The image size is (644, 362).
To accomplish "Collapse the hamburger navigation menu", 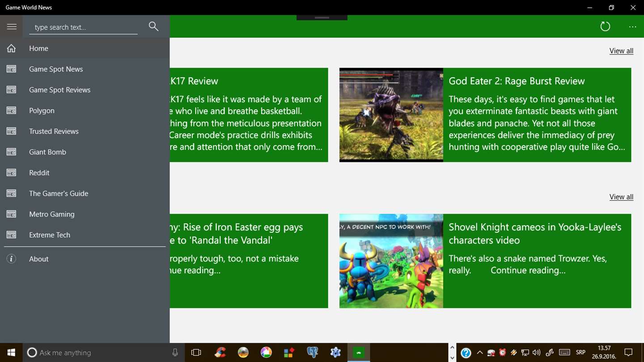I will point(12,27).
